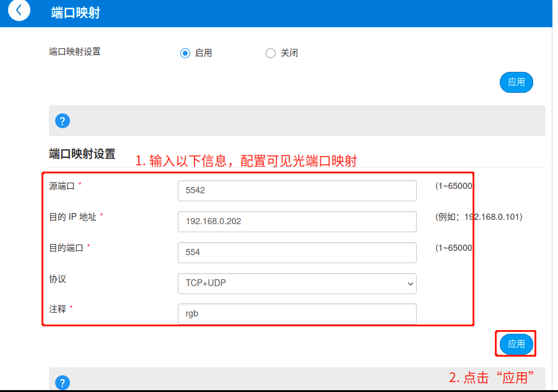Click the 源端口 input field showing 5542
Image resolution: width=558 pixels, height=392 pixels.
click(x=297, y=191)
